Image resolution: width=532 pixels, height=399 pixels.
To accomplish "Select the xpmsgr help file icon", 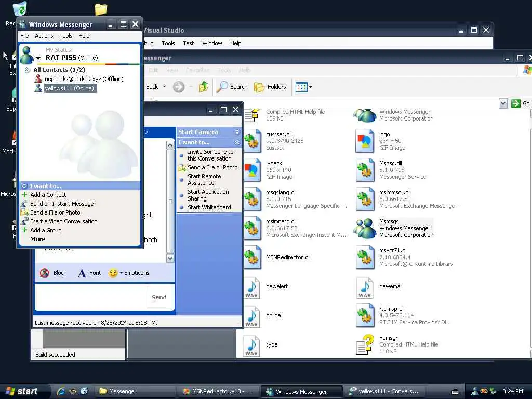I will point(365,345).
